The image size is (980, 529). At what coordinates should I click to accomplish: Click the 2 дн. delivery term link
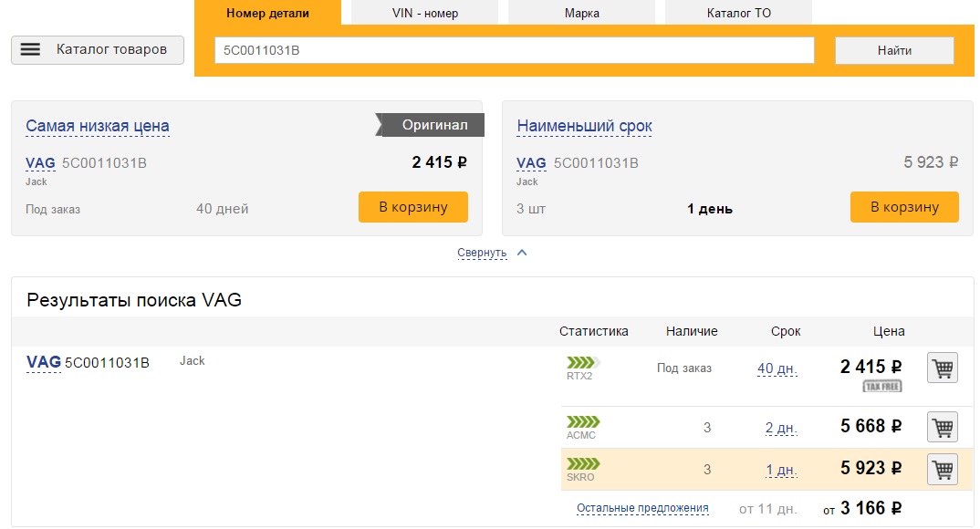pos(781,428)
